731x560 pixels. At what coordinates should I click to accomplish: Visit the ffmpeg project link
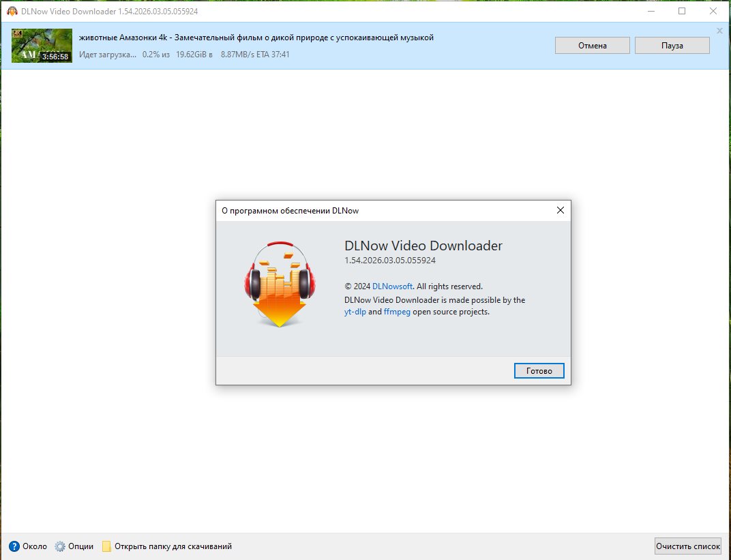tap(397, 312)
